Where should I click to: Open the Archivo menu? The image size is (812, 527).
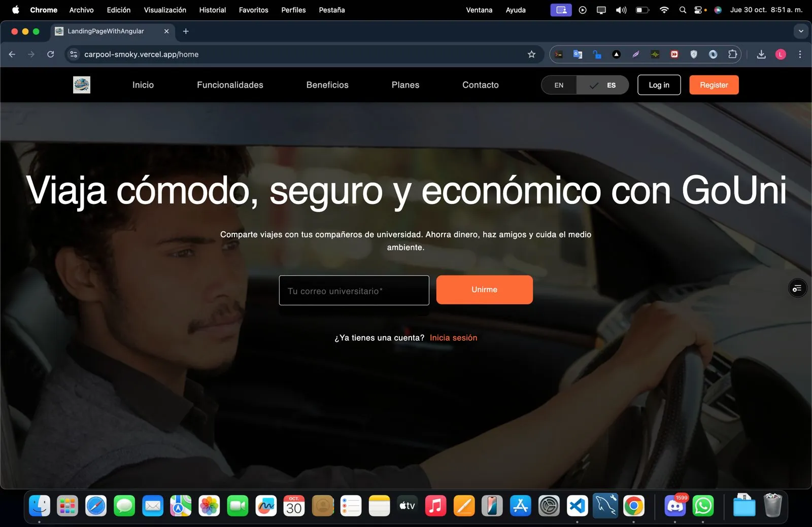(81, 10)
